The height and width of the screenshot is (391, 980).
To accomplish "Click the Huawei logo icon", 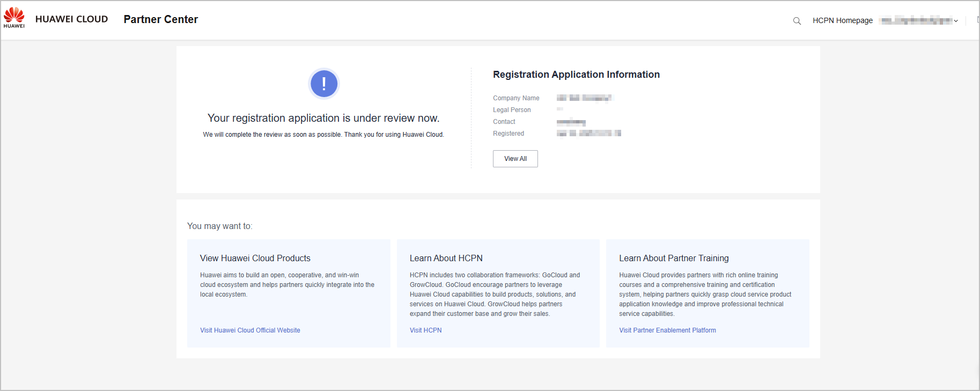I will point(14,18).
